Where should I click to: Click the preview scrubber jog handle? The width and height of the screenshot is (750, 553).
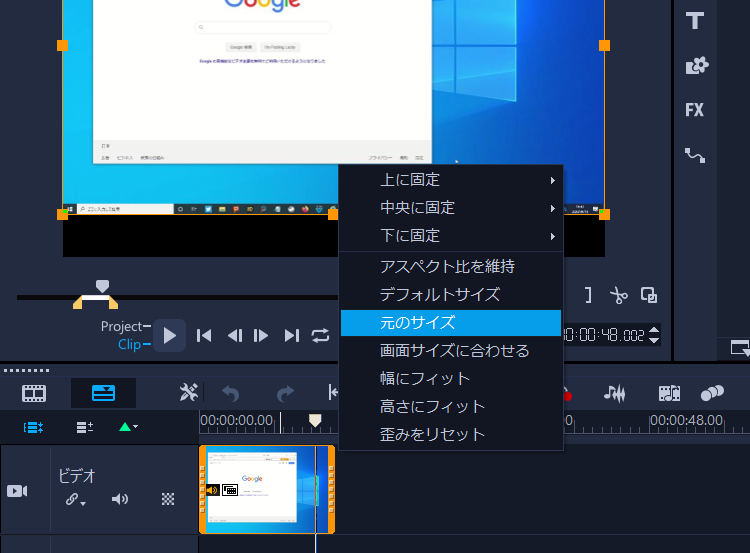point(102,286)
